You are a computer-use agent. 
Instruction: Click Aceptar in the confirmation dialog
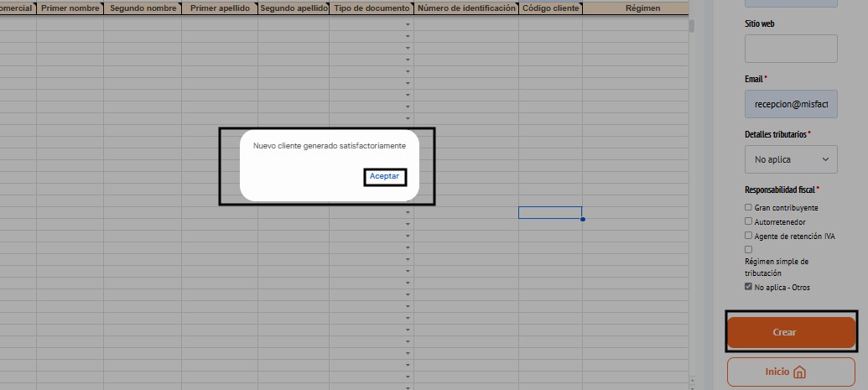385,177
